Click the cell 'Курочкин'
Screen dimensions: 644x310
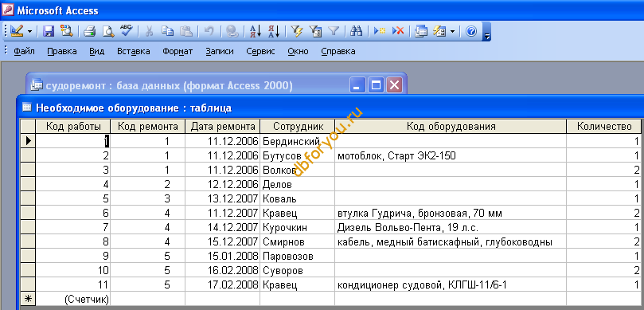pyautogui.click(x=298, y=227)
